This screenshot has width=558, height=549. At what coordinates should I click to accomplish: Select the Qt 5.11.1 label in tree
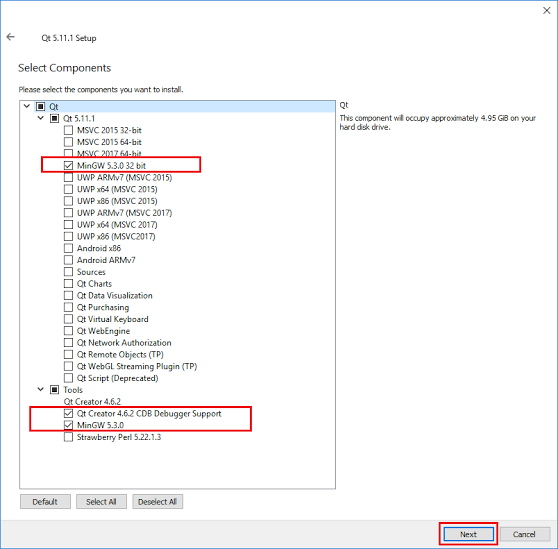79,118
